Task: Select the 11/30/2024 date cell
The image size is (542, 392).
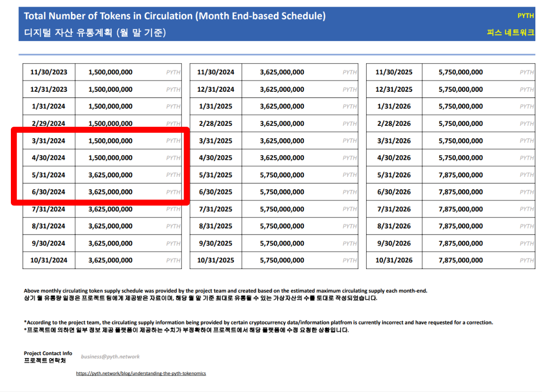Action: coord(216,72)
